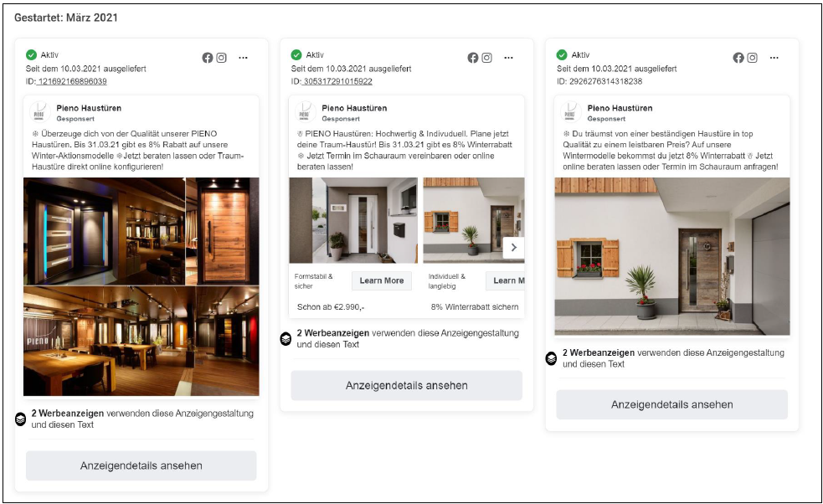Click Instagram icon on ad 121692169896039
Viewport: 823px width, 504px height.
(222, 58)
